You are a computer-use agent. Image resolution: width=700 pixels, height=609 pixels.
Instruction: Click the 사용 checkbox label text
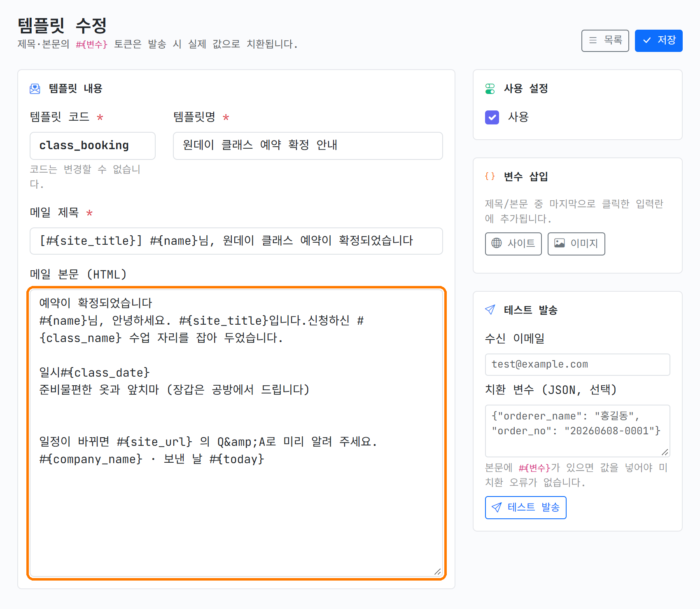coord(518,117)
